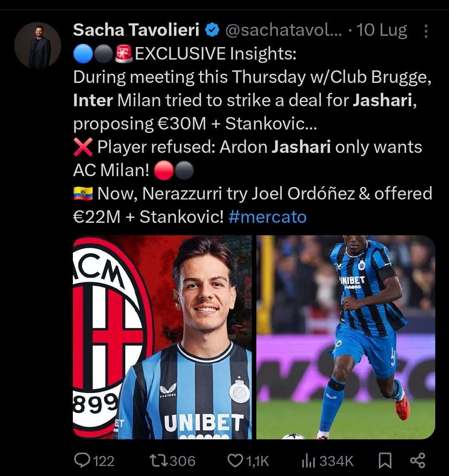Image resolution: width=449 pixels, height=476 pixels.
Task: Click the 306 reposts count
Action: point(182,461)
